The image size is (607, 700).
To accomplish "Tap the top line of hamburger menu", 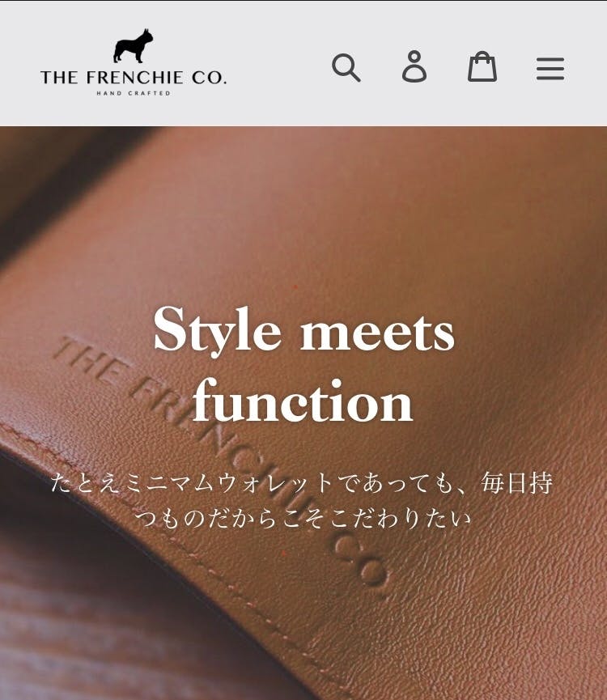I will (x=550, y=58).
